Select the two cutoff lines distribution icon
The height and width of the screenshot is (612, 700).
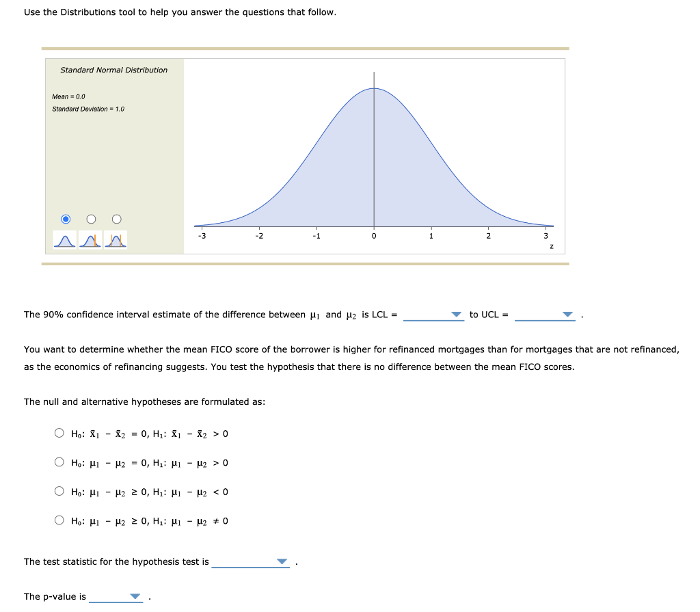pos(115,239)
